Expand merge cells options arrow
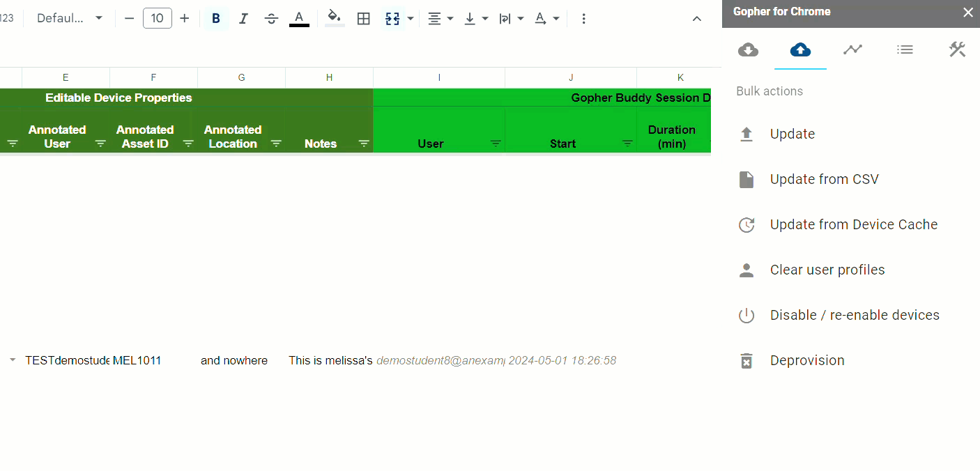The image size is (980, 471). 410,18
